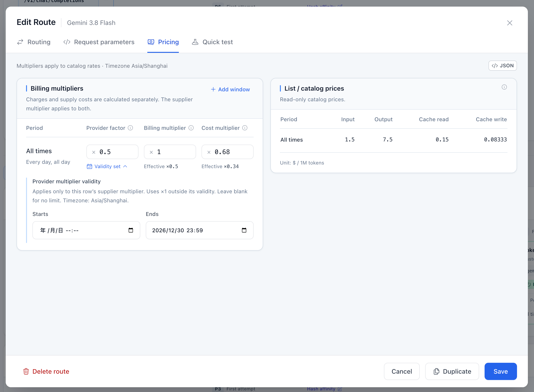The image size is (534, 392).
Task: Save the route changes
Action: click(500, 371)
